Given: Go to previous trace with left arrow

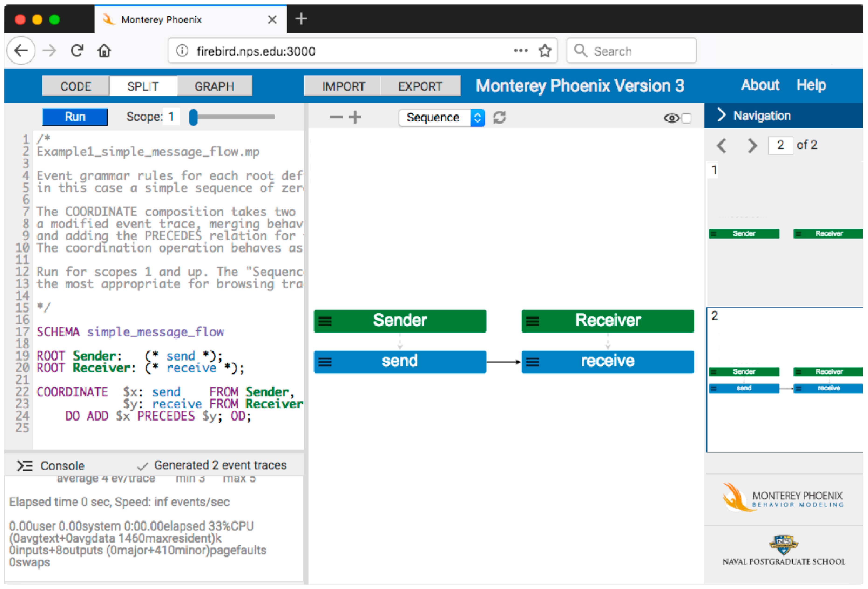Looking at the screenshot, I should (x=721, y=145).
